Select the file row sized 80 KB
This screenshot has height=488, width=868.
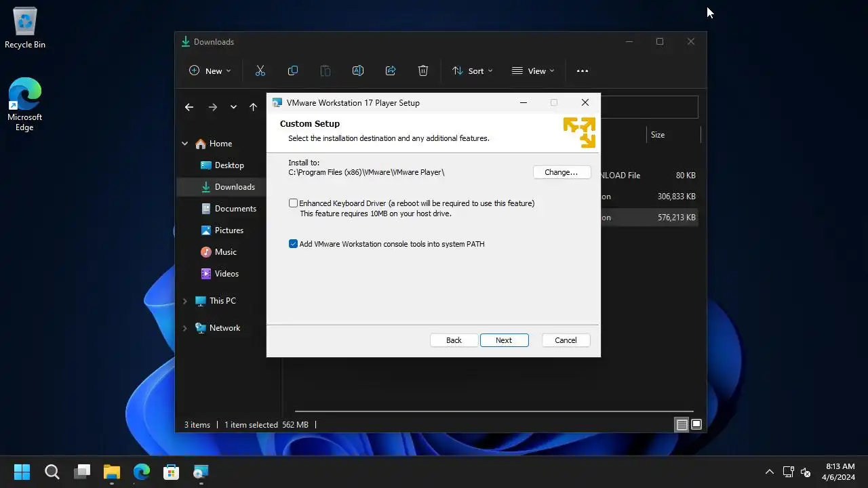point(649,176)
